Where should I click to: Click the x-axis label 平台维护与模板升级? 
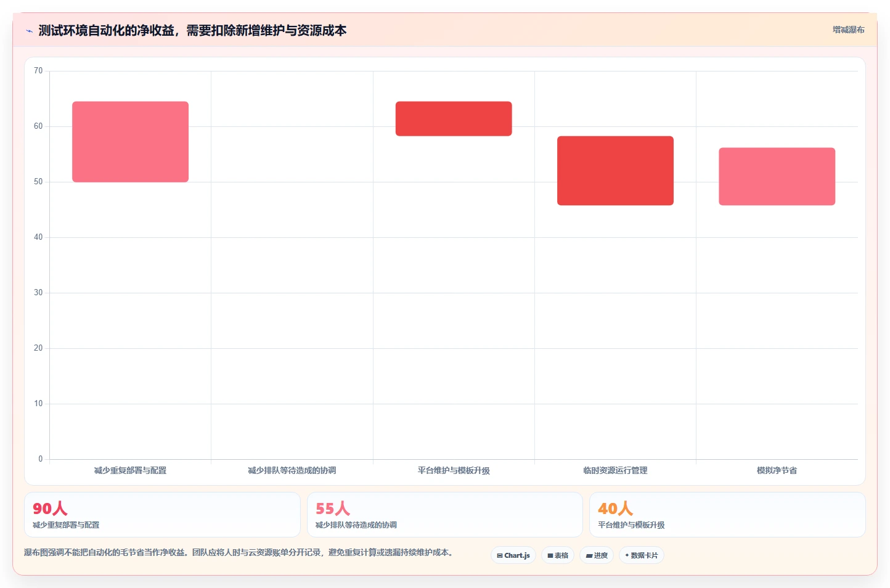coord(454,470)
